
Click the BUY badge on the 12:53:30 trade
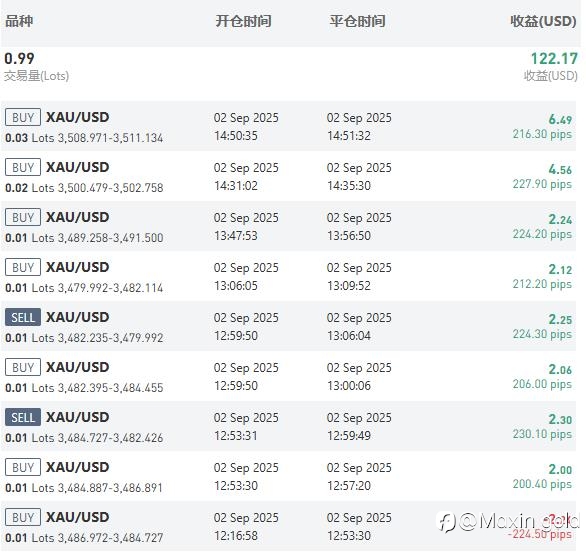tap(23, 467)
